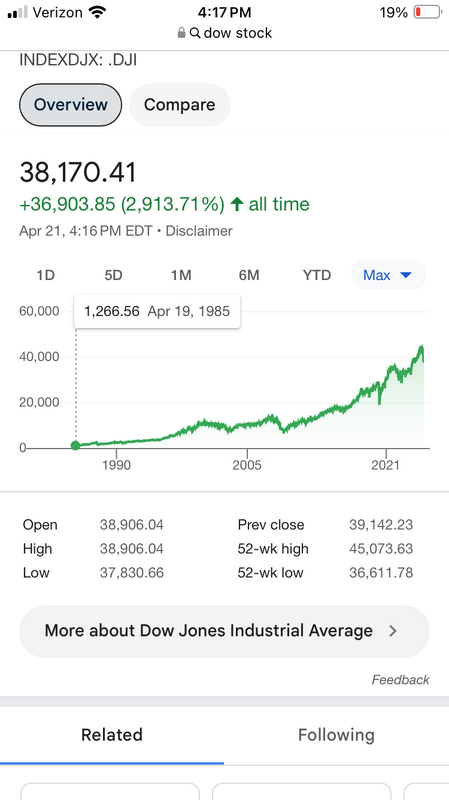Select the Overview tab
Image resolution: width=449 pixels, height=800 pixels.
[x=70, y=105]
